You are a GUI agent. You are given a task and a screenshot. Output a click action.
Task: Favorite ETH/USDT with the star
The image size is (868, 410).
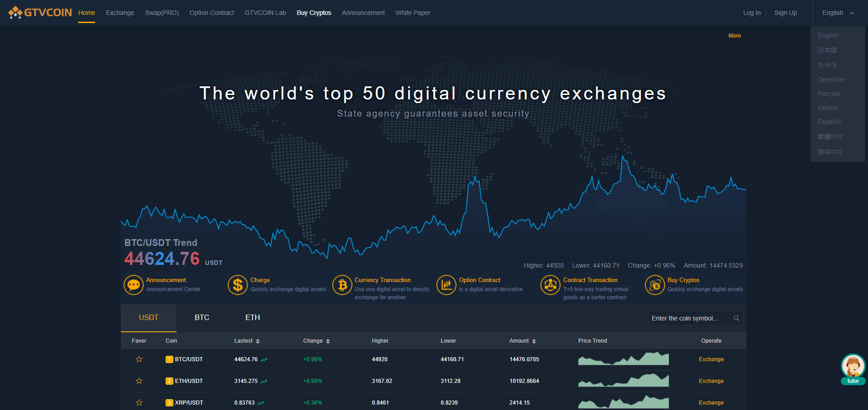[x=139, y=381]
